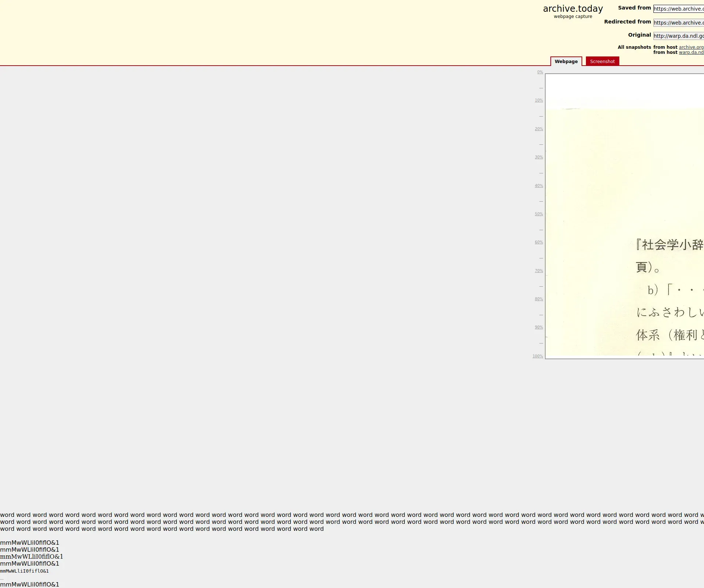This screenshot has width=704, height=588.
Task: Jump to the 10% page marker
Action: 539,100
